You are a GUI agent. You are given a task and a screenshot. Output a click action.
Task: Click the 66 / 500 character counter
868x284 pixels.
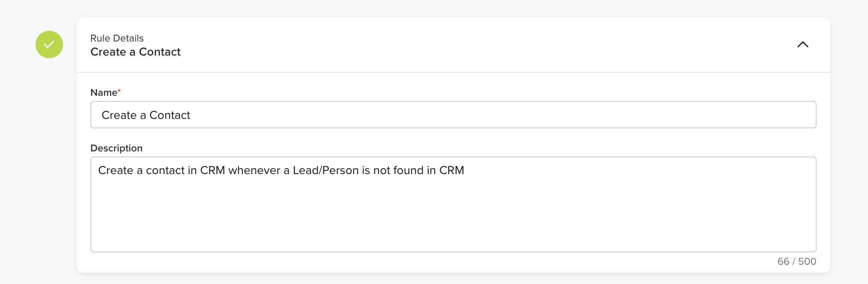(x=796, y=261)
